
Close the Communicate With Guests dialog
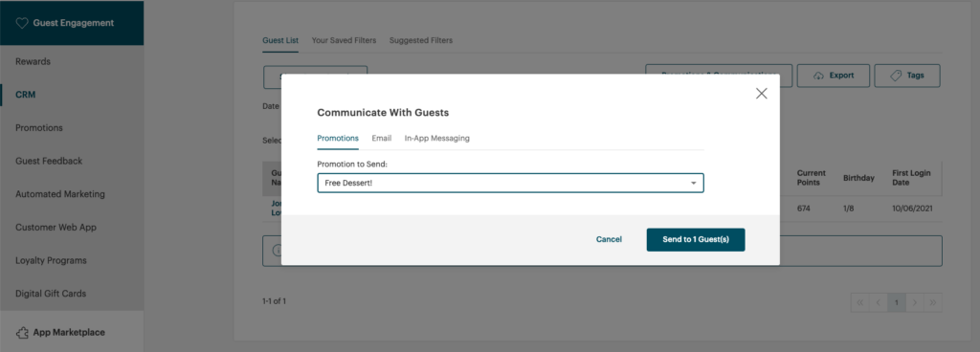click(761, 94)
